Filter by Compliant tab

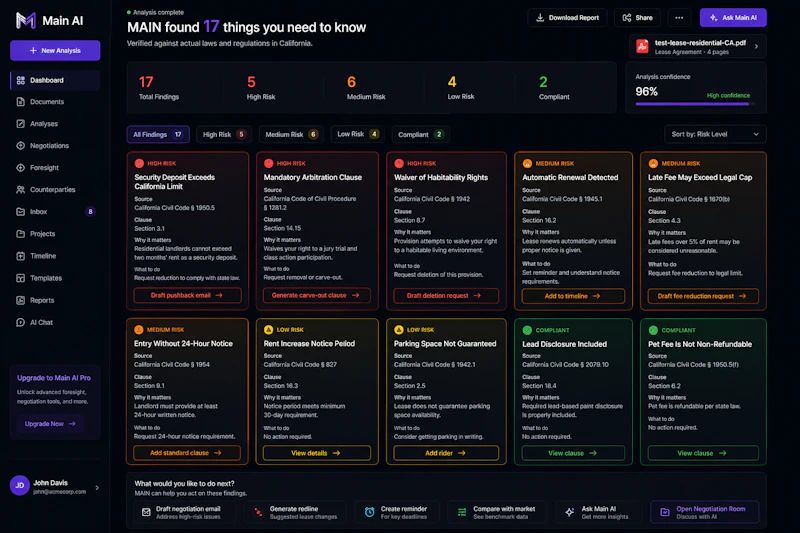[x=420, y=135]
